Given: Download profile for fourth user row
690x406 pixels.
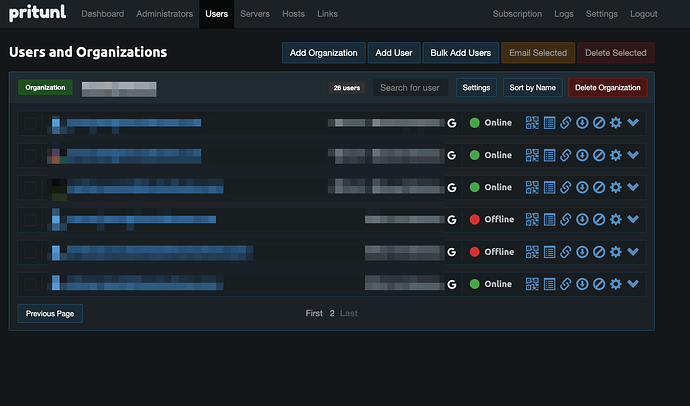Looking at the screenshot, I should click(582, 219).
